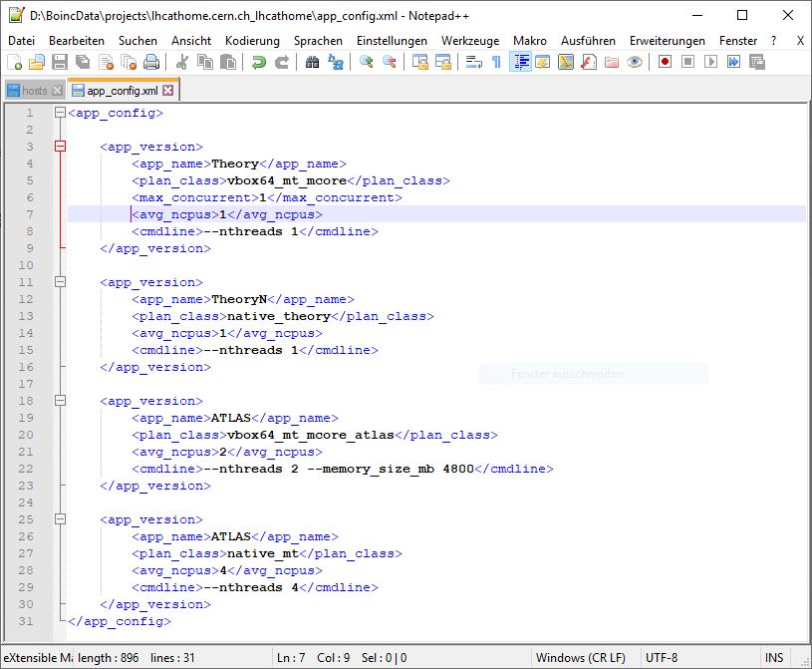Image resolution: width=812 pixels, height=669 pixels.
Task: Collapse the TheoryN app_version fold at line 11
Action: (60, 282)
